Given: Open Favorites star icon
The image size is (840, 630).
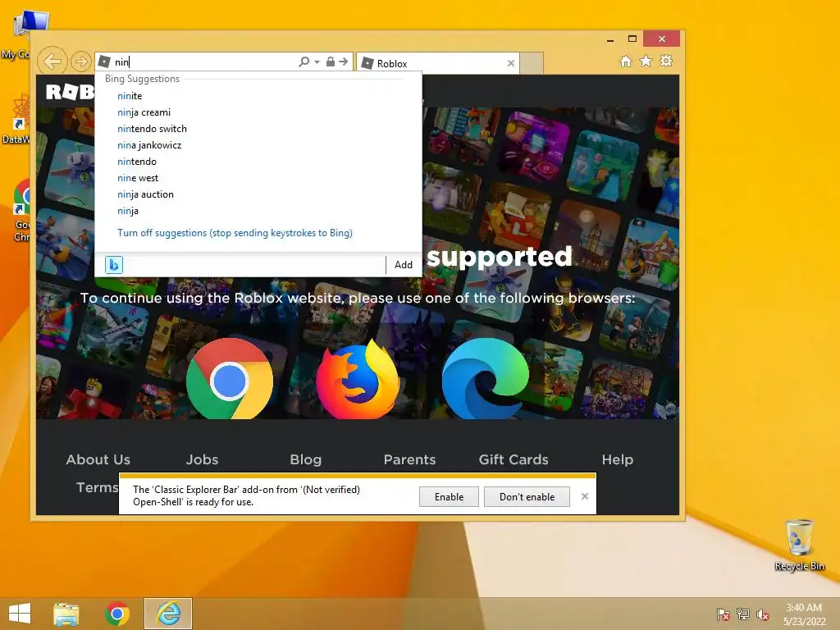Looking at the screenshot, I should (646, 61).
